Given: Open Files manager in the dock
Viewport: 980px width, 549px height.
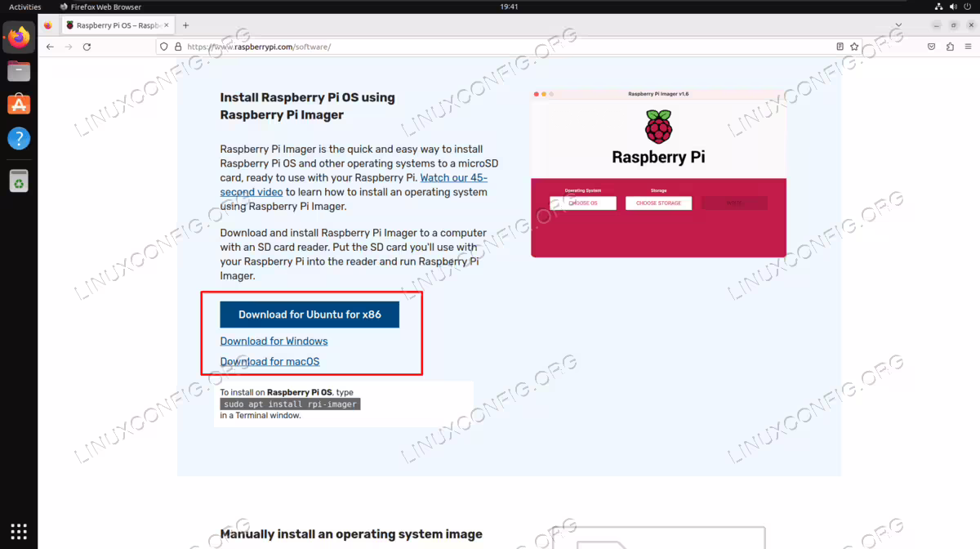Looking at the screenshot, I should [19, 71].
